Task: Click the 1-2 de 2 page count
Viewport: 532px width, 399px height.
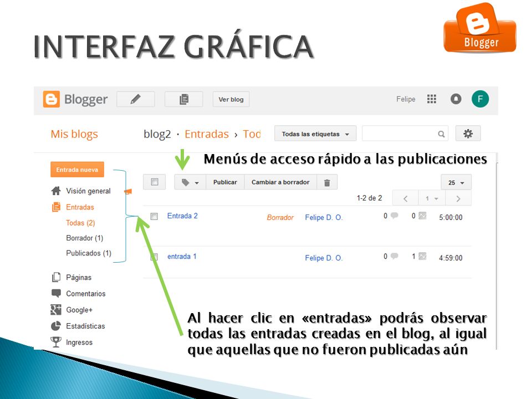Action: click(369, 198)
